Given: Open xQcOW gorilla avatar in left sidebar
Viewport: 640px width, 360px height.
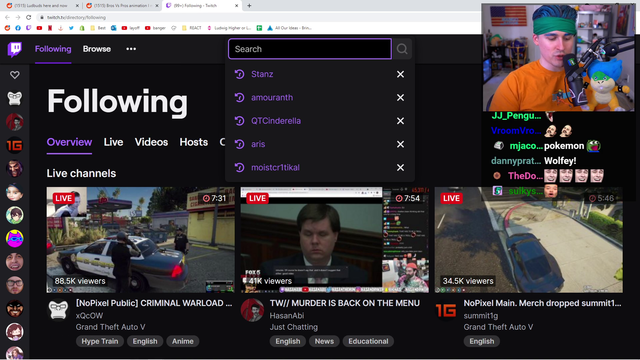Looking at the screenshot, I should [x=15, y=98].
